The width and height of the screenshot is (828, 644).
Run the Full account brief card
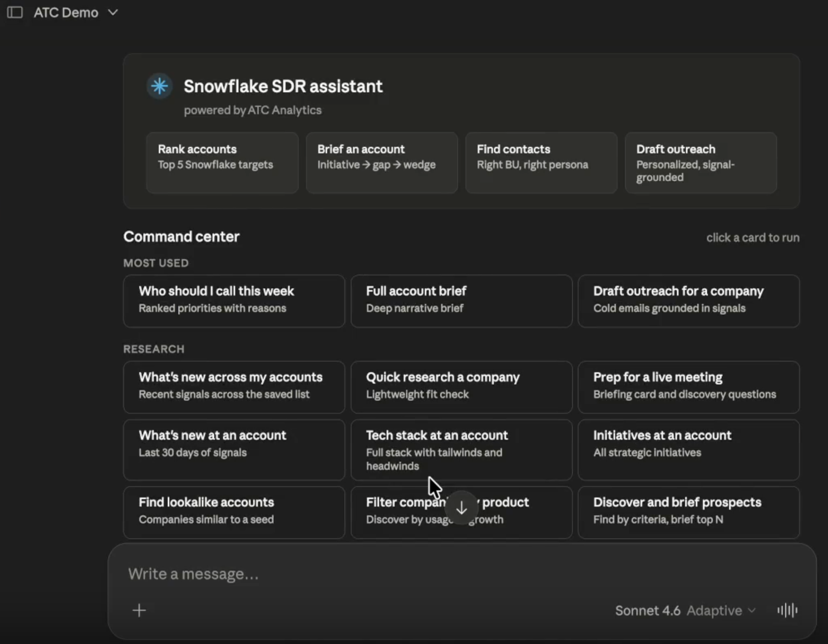click(461, 301)
